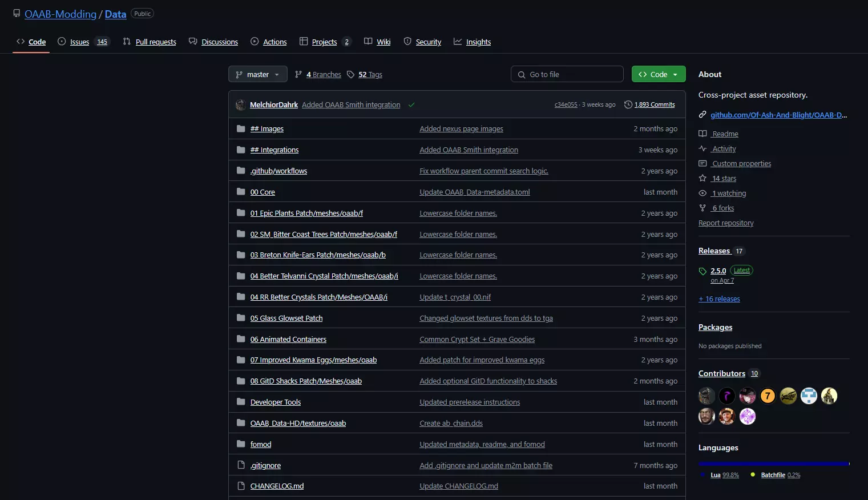Open commit hash c34e055

pos(566,105)
